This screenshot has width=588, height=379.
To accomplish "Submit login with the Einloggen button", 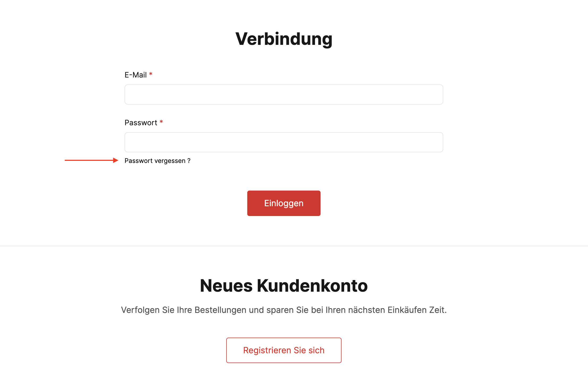I will point(284,203).
